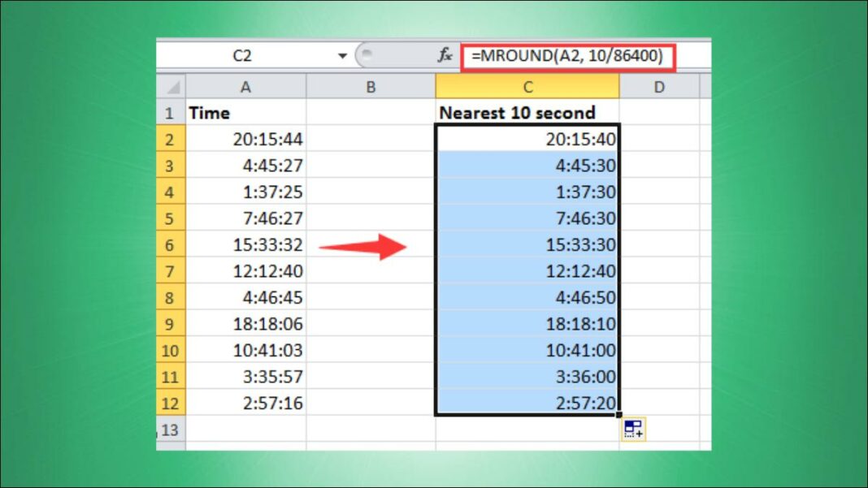Image resolution: width=868 pixels, height=488 pixels.
Task: Select the cell containing 15:33:32
Action: pos(245,244)
